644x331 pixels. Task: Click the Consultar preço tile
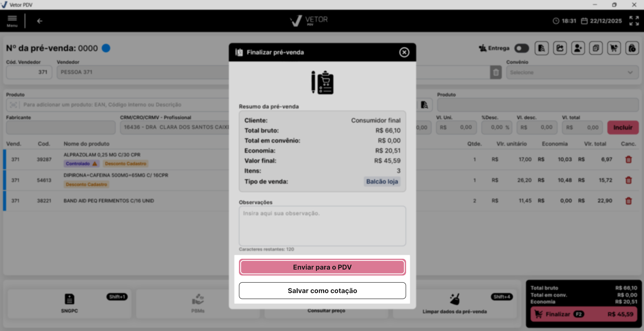point(326,311)
